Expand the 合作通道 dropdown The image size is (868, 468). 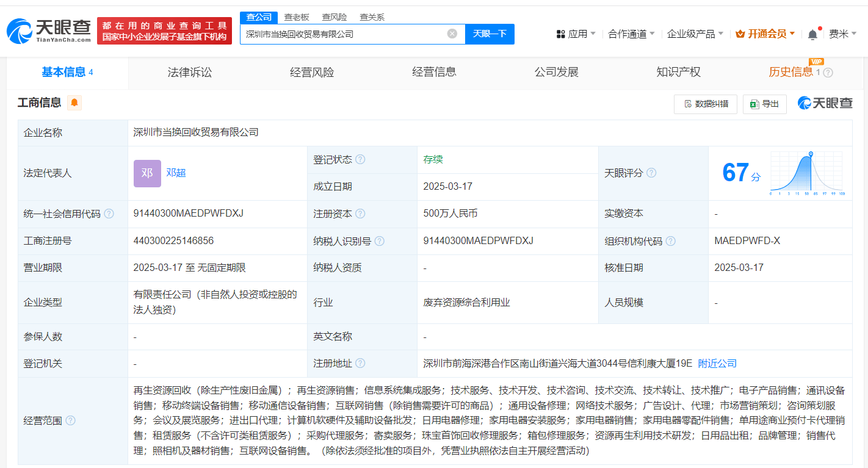coord(631,34)
